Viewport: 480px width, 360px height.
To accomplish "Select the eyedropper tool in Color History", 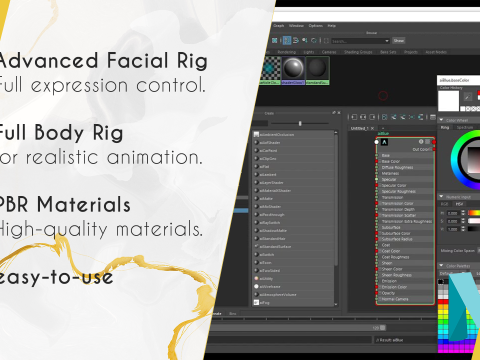I will coord(468,97).
